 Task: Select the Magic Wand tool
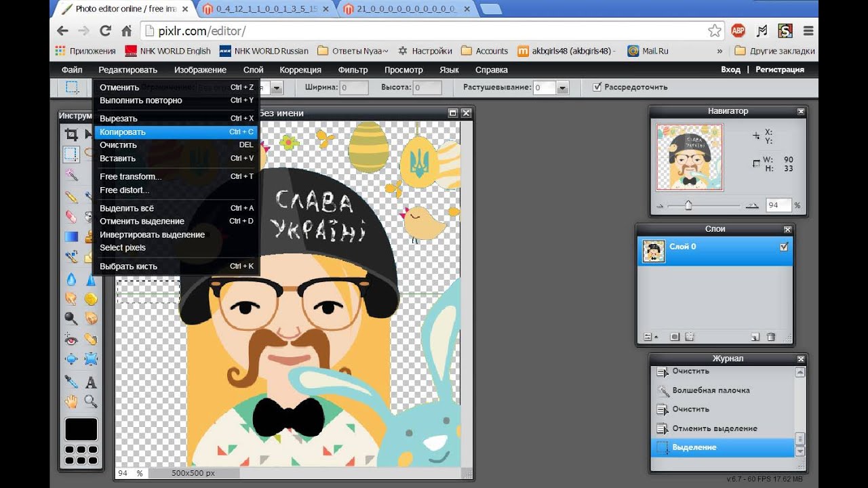(x=71, y=175)
